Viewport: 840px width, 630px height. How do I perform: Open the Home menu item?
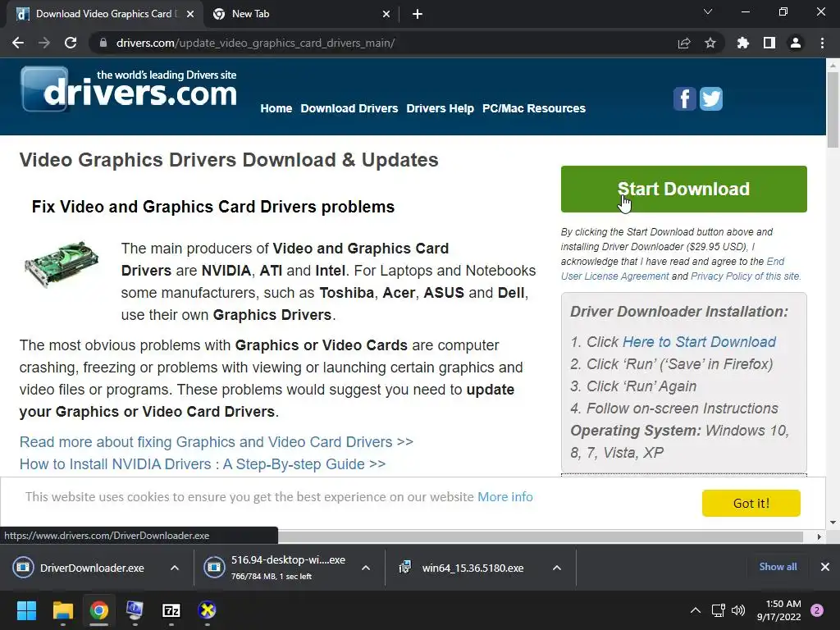[276, 108]
